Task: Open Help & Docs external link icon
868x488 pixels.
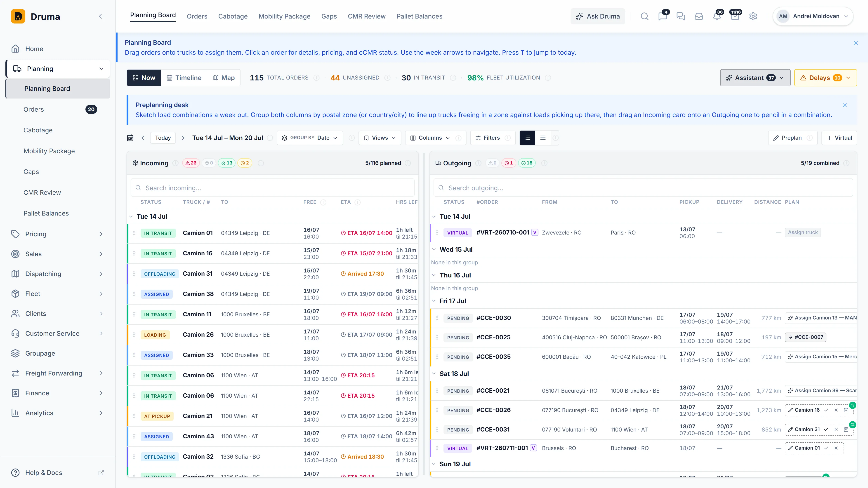Action: point(101,472)
